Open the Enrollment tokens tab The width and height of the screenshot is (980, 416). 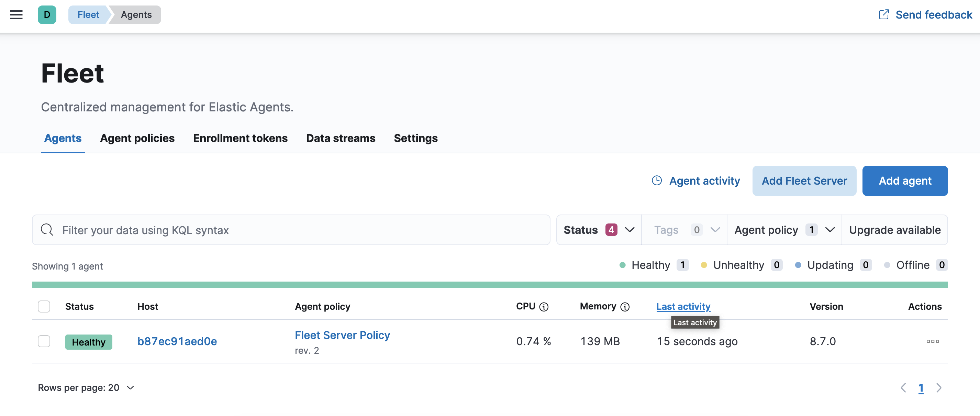[x=240, y=138]
